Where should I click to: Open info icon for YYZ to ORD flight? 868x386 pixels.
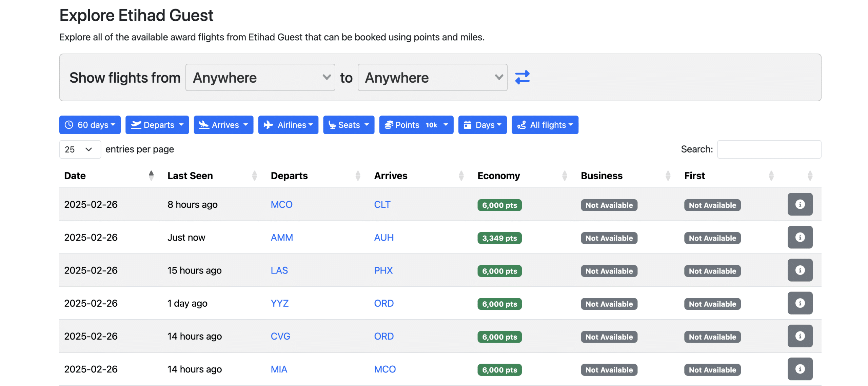(x=800, y=303)
